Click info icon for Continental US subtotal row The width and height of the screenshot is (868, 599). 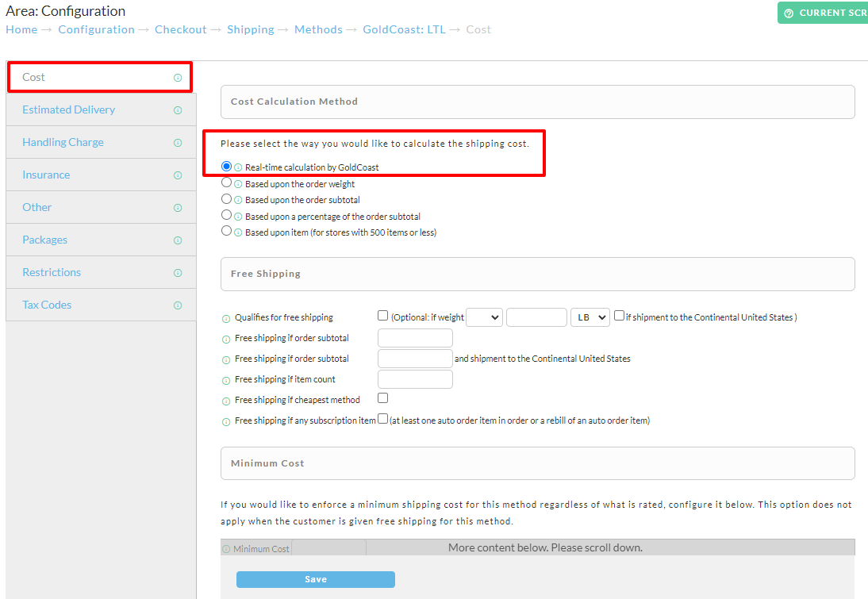(x=226, y=360)
